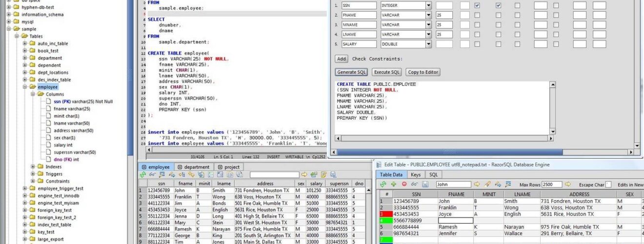This screenshot has height=244, width=644.
Task: Tick the first checkbox in the FNAME row
Action: (477, 15)
